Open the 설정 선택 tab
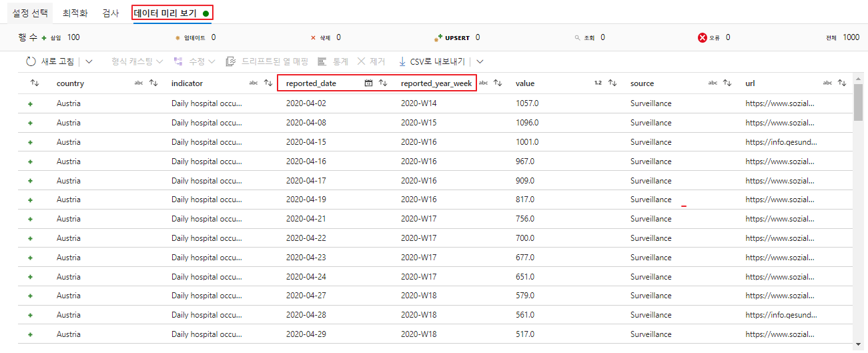The image size is (868, 353). click(x=30, y=13)
